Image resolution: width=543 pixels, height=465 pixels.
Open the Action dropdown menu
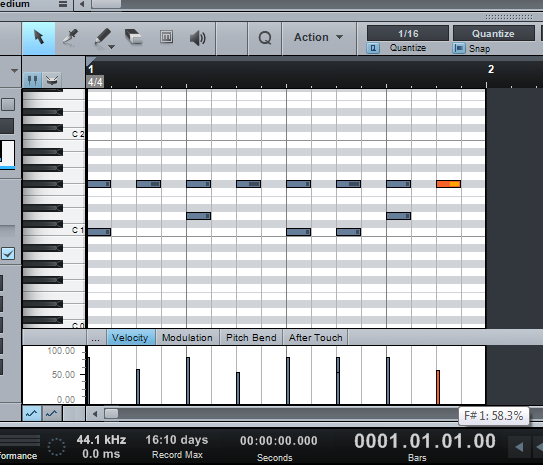pos(319,37)
